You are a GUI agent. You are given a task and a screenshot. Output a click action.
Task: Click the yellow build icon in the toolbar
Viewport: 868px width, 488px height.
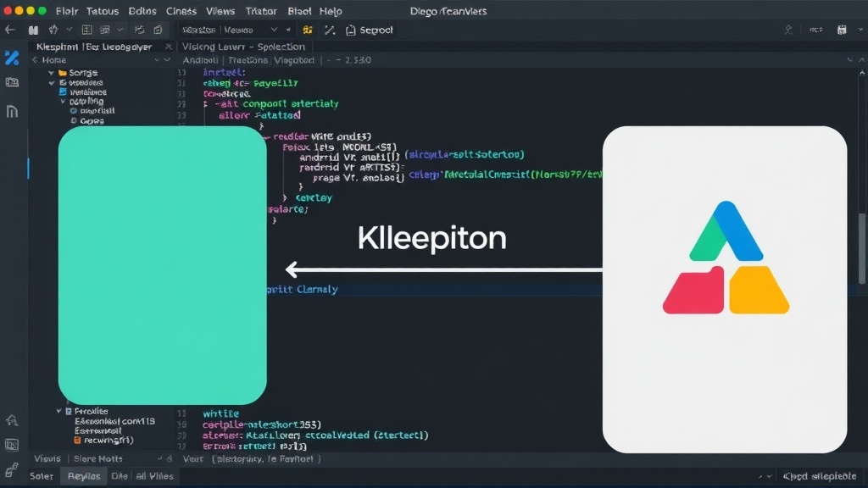(x=308, y=30)
